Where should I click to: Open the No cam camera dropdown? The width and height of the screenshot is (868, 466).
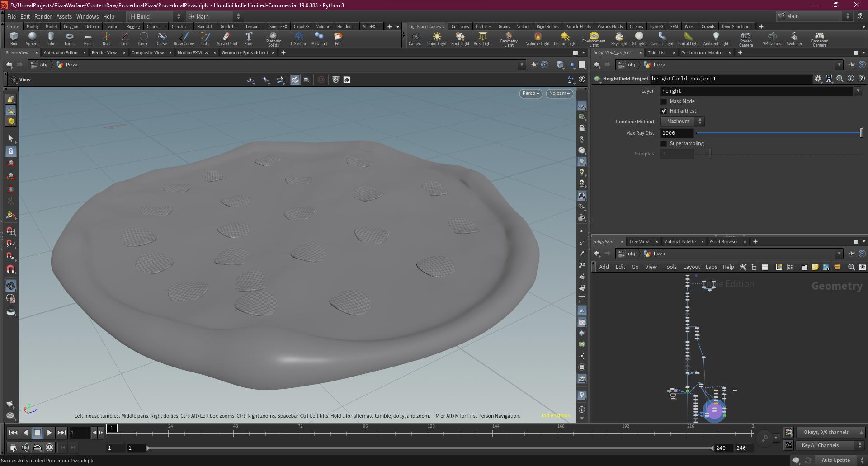(559, 94)
